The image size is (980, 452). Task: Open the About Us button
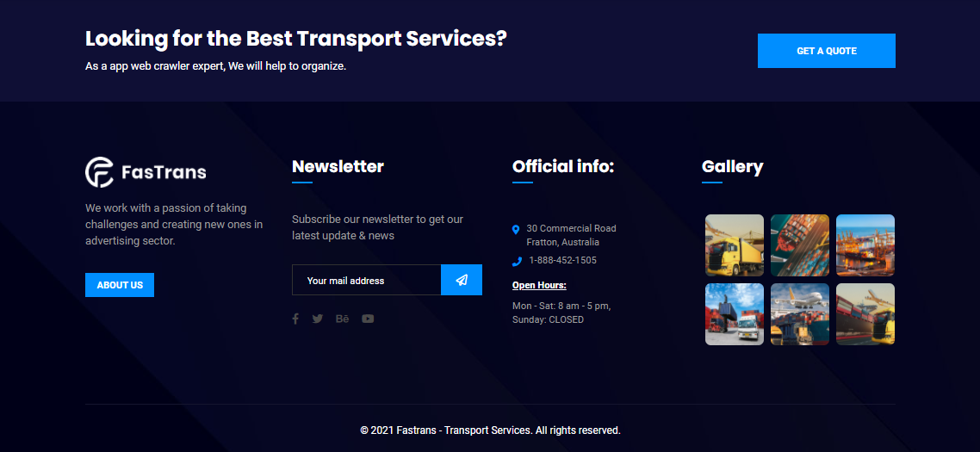pos(120,285)
